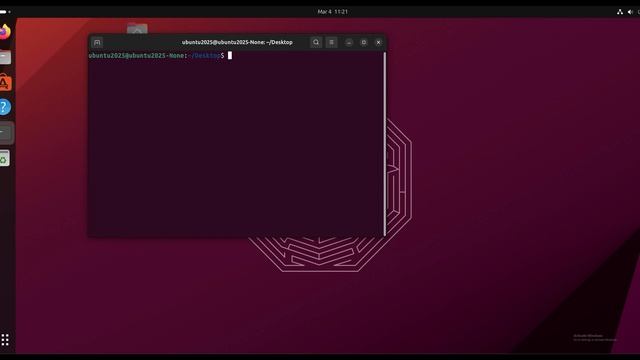Click the terminal prompt input area
Image resolution: width=640 pixels, height=360 pixels.
(x=230, y=56)
